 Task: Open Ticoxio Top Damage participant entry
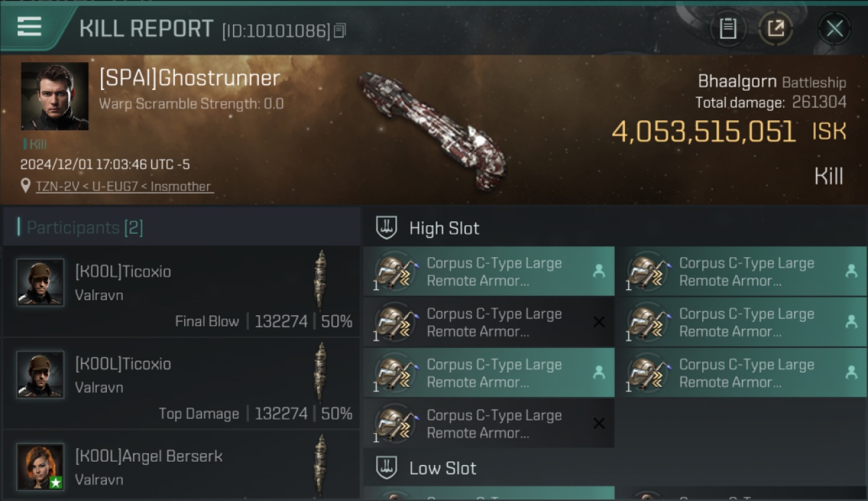[x=181, y=384]
